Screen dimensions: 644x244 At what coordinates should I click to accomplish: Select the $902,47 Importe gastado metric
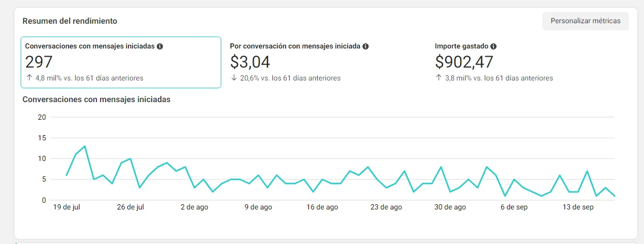[531, 62]
